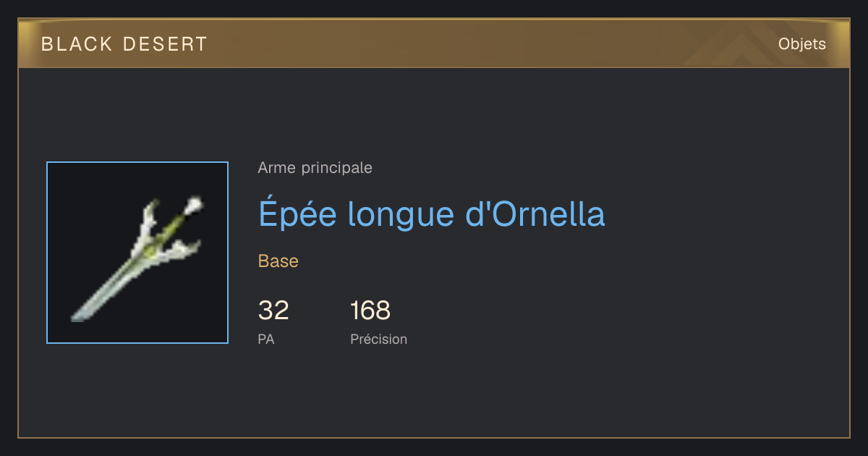
Task: Click the word BLACK in the header
Action: pyautogui.click(x=77, y=44)
